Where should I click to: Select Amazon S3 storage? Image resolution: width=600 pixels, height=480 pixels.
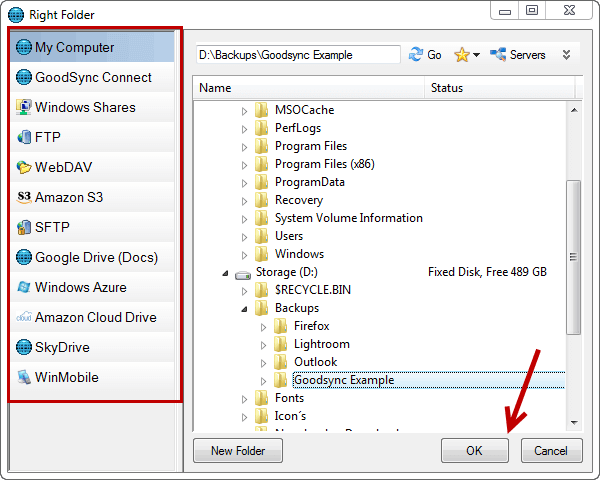(92, 197)
